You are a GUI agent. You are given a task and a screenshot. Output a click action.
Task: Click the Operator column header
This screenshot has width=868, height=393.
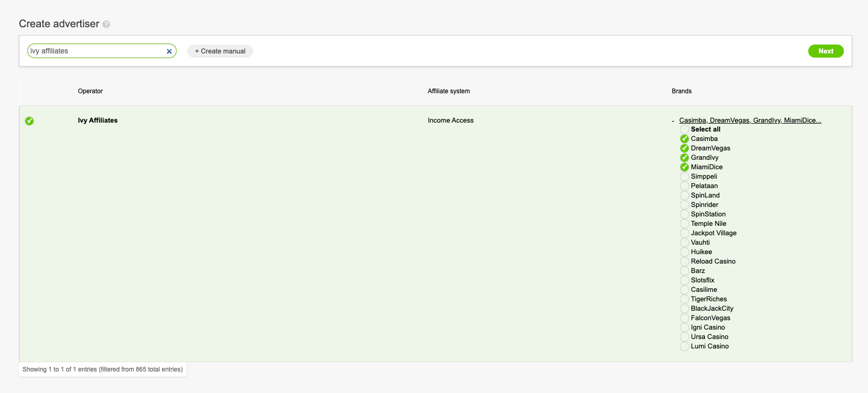90,91
